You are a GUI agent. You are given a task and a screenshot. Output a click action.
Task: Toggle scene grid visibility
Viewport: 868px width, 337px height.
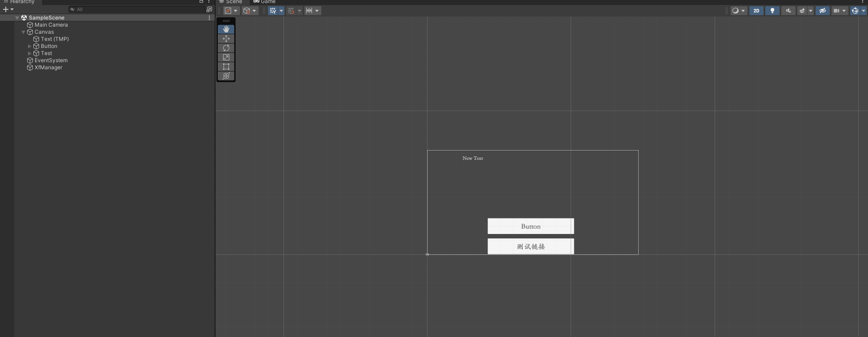click(272, 11)
